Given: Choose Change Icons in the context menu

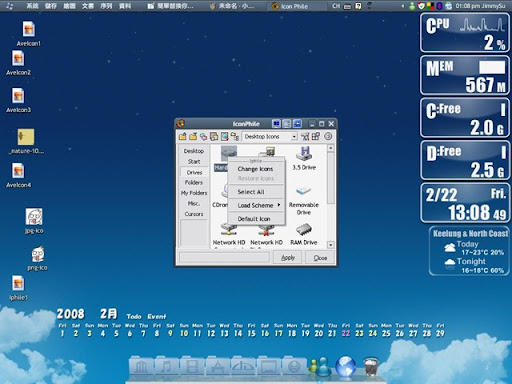Looking at the screenshot, I should 256,169.
